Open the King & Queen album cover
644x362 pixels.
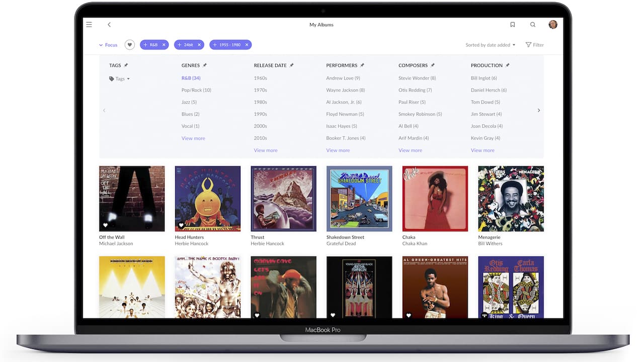[x=511, y=287]
